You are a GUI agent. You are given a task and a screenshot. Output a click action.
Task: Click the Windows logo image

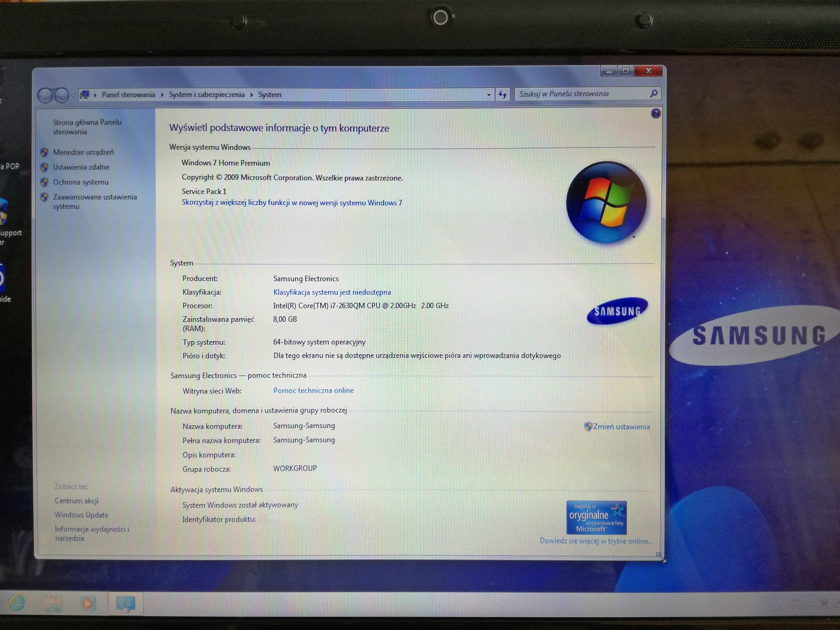[x=606, y=202]
